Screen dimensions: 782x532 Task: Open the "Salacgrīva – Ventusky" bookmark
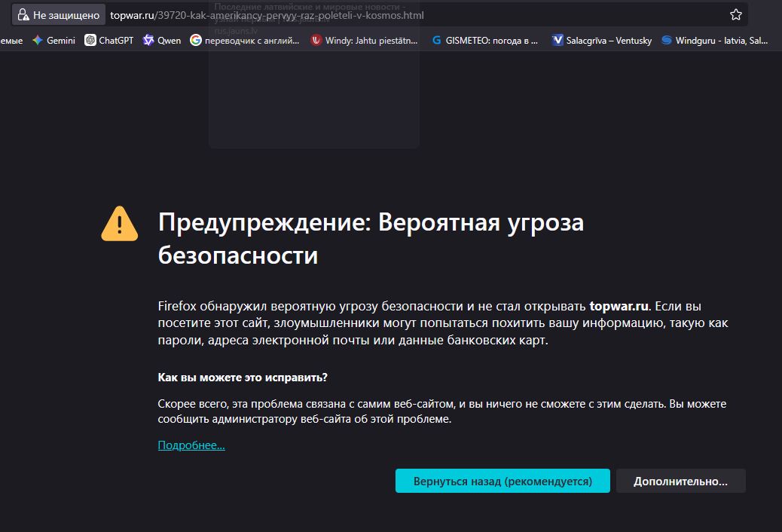602,41
